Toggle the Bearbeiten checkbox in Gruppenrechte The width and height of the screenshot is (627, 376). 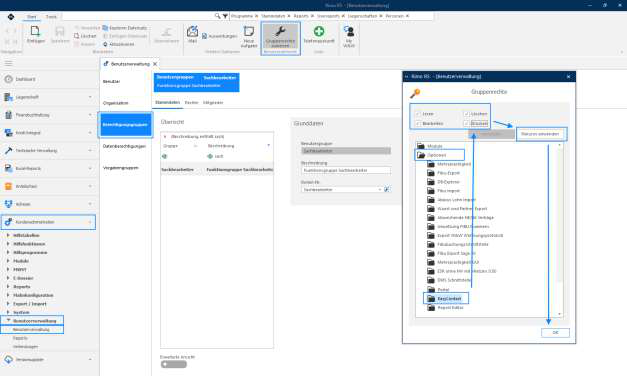point(418,124)
